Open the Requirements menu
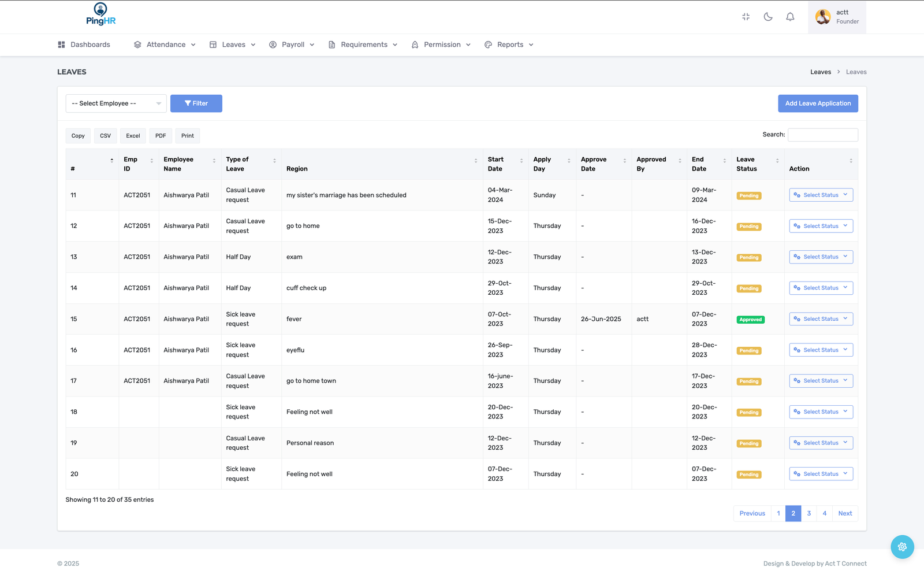This screenshot has width=924, height=578. 363,45
